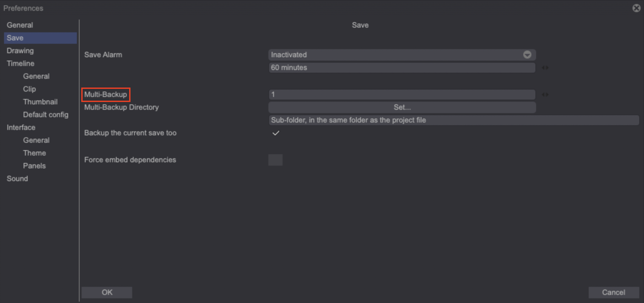Open Default config under Timeline

46,114
